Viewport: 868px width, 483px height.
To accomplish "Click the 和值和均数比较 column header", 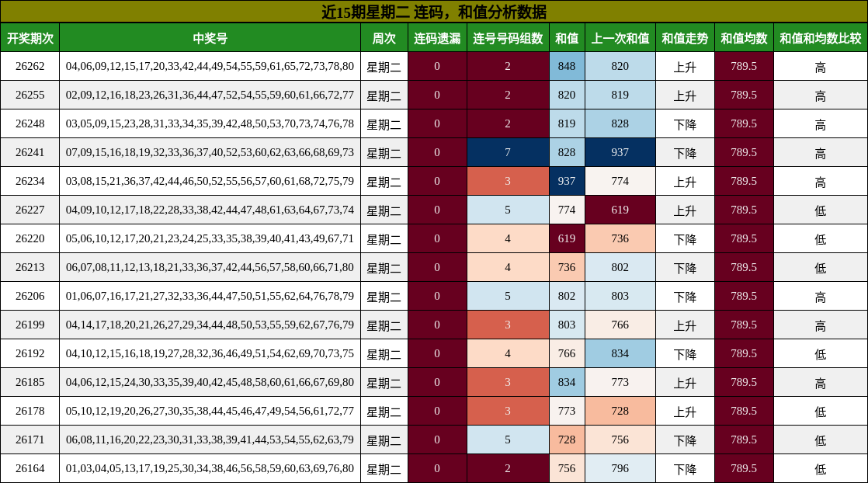I will (x=821, y=38).
